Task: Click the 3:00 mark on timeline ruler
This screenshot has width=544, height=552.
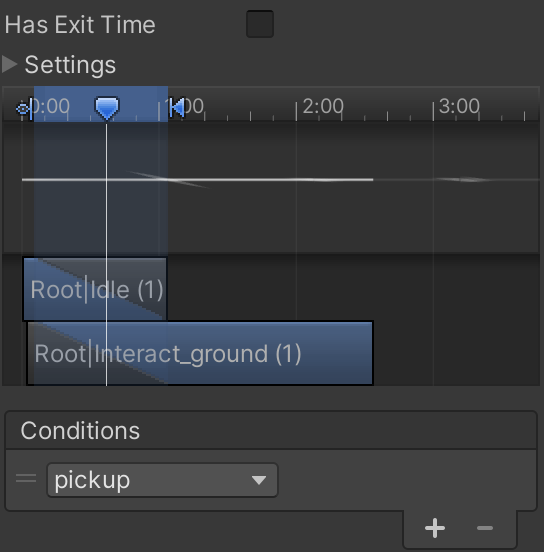Action: point(459,106)
